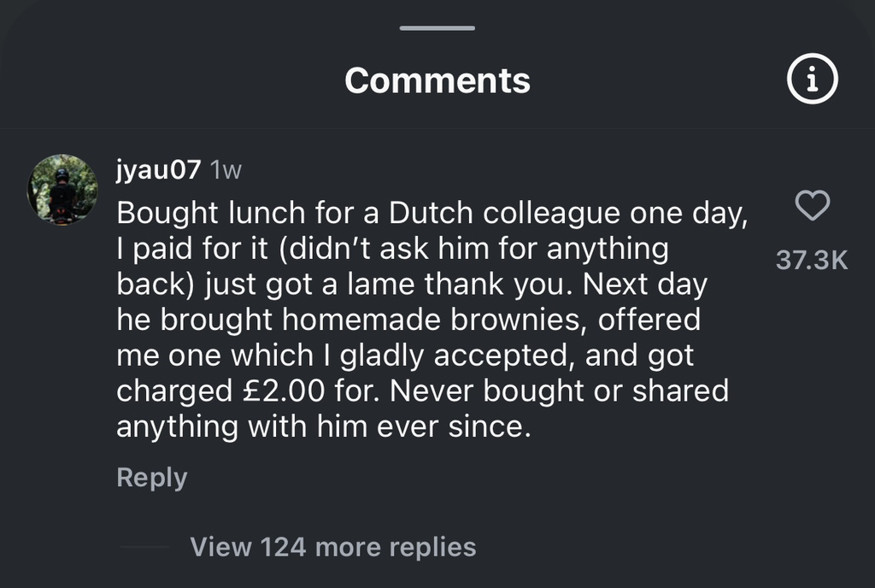Expand View 124 more replies
Image resolution: width=875 pixels, height=588 pixels.
pos(332,546)
